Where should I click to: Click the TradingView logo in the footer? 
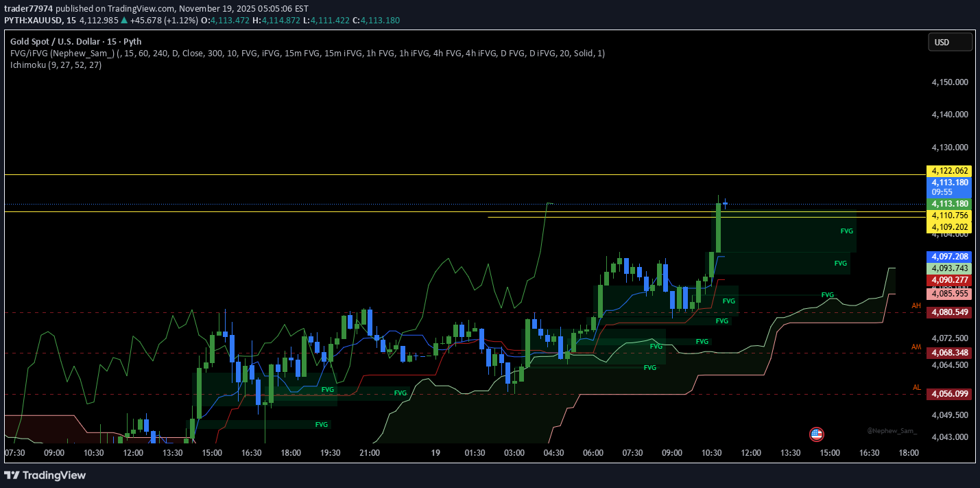[45, 475]
